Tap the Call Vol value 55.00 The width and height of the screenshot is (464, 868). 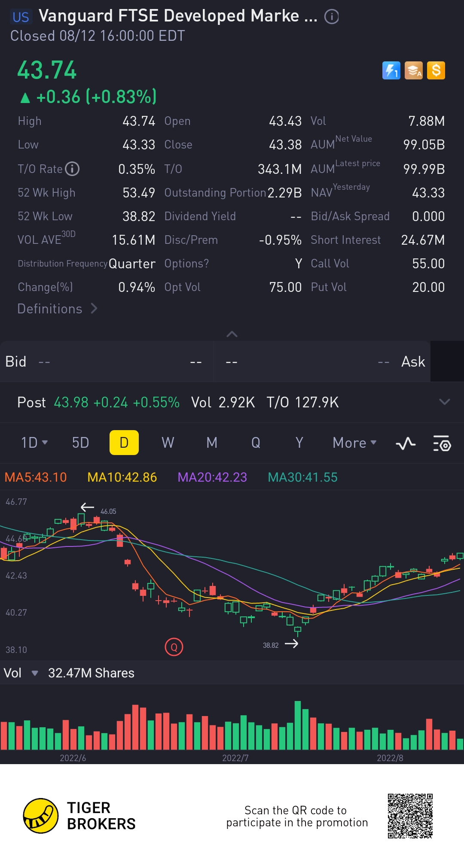pos(428,264)
